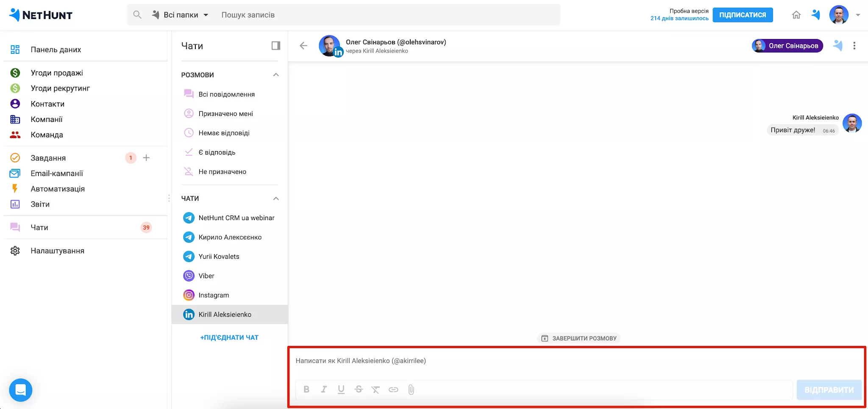
Task: Open the 214 днів залишилось trial link
Action: pyautogui.click(x=679, y=18)
